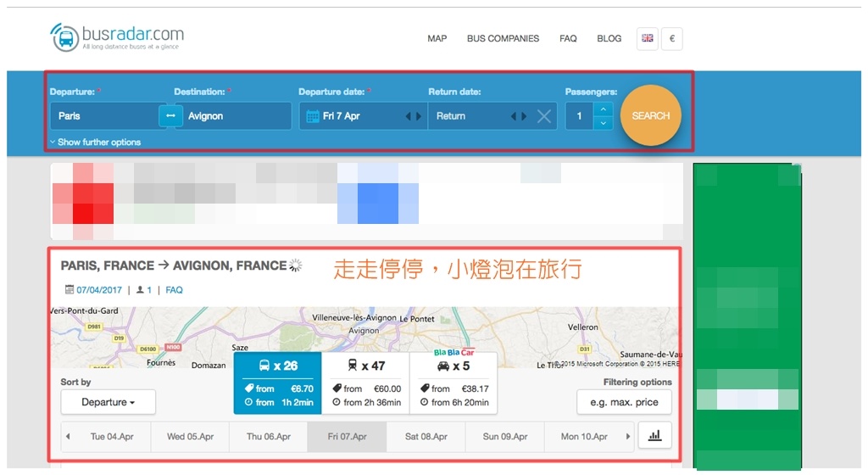Open the Sort by Departure dropdown

pos(108,402)
